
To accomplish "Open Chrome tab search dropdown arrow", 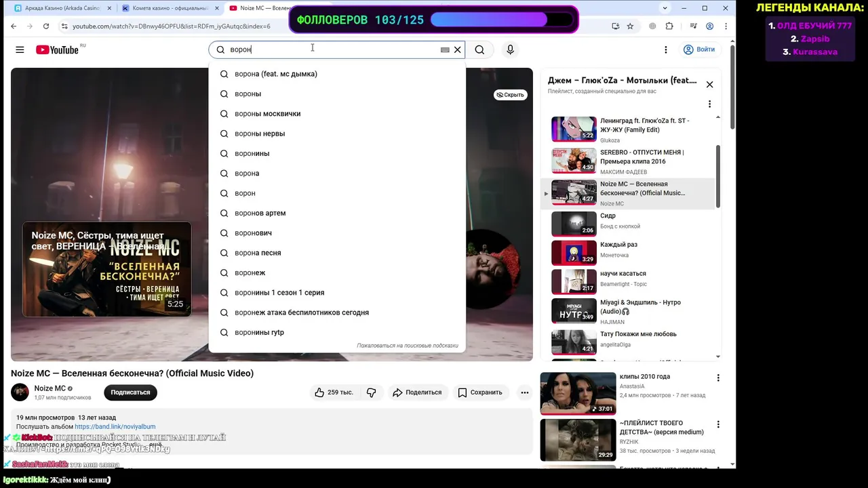I will (x=665, y=8).
